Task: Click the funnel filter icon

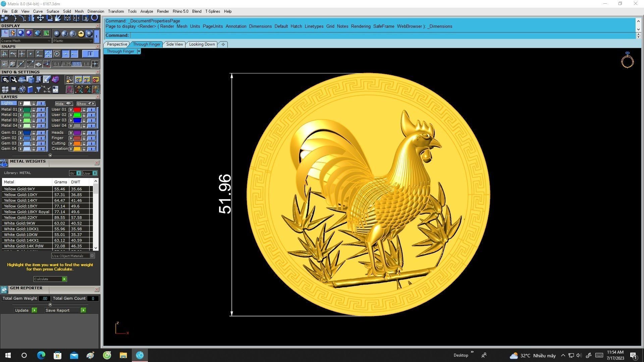Action: pyautogui.click(x=38, y=89)
